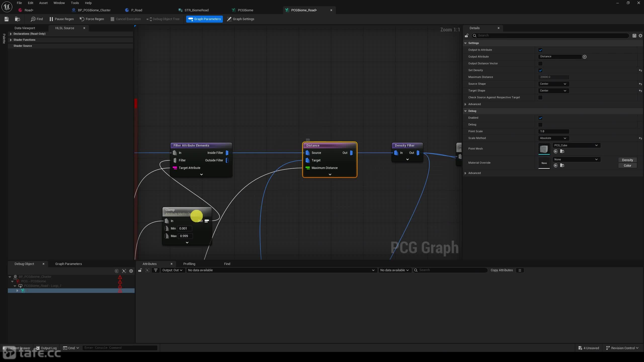Open the Source Shape dropdown
This screenshot has width=644, height=362.
(x=553, y=84)
